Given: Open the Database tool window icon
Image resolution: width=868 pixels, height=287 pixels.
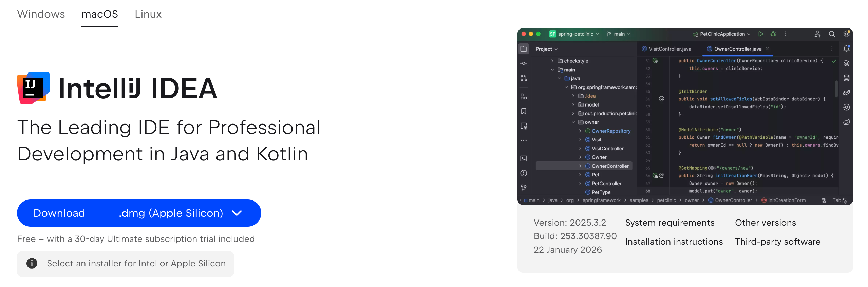Looking at the screenshot, I should pyautogui.click(x=846, y=78).
